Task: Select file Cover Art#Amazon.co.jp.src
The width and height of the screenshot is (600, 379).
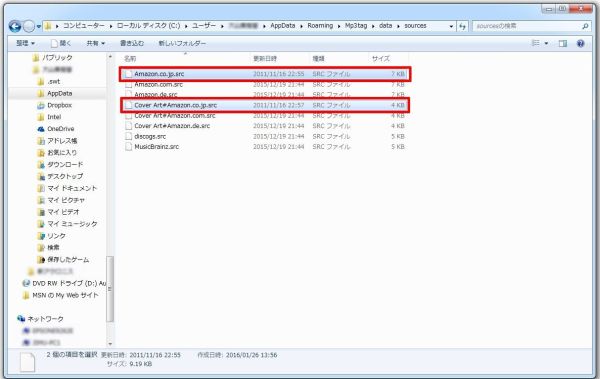Action: point(175,105)
